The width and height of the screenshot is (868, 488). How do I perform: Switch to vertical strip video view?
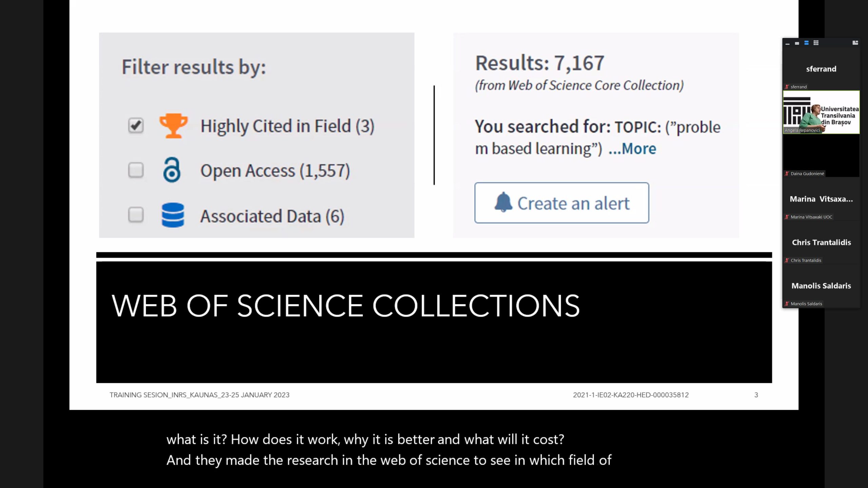806,43
